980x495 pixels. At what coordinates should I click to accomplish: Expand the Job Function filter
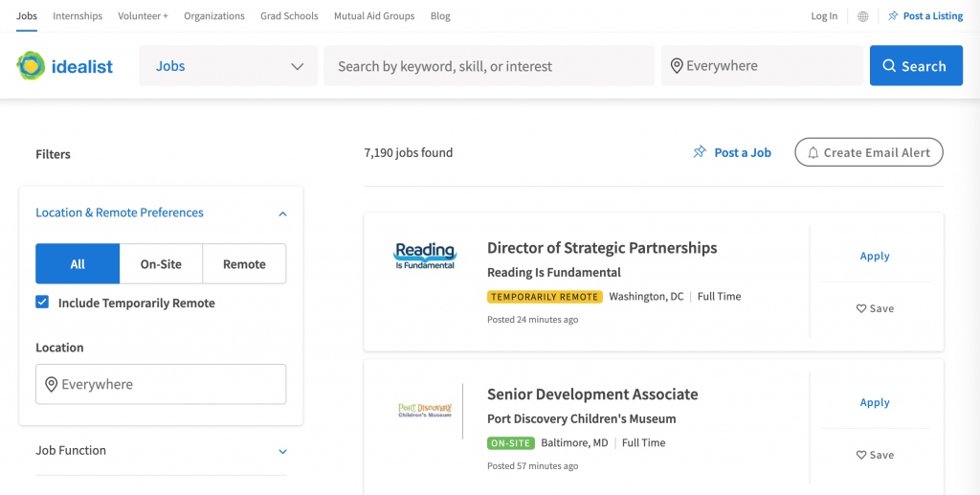(161, 451)
